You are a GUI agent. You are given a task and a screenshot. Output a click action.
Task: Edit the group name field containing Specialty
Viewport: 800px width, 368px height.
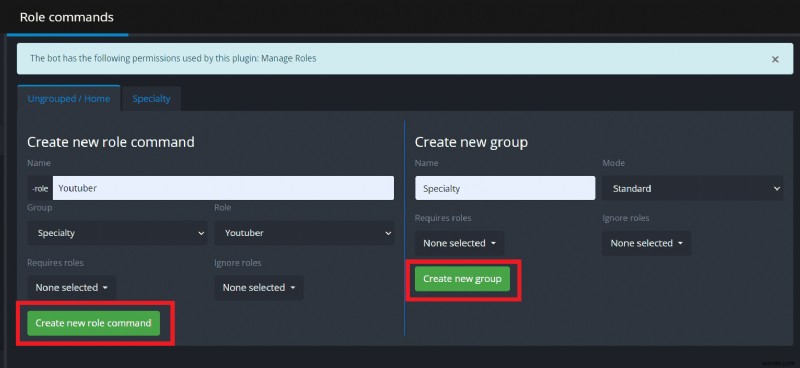click(505, 188)
